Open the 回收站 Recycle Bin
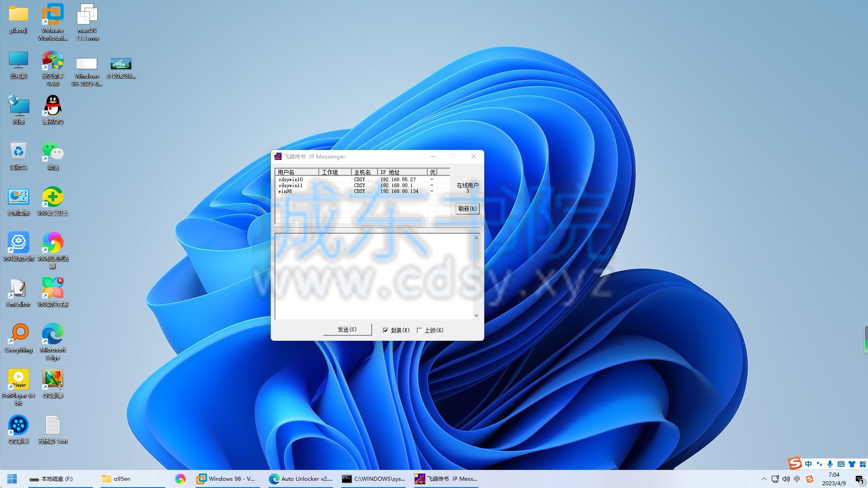This screenshot has height=488, width=868. 19,155
